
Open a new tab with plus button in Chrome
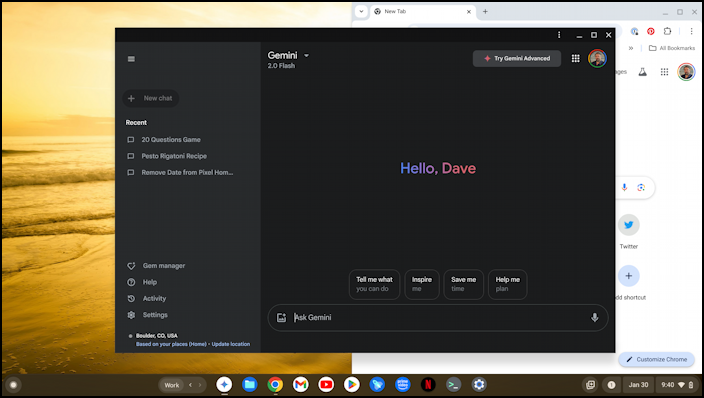[485, 12]
